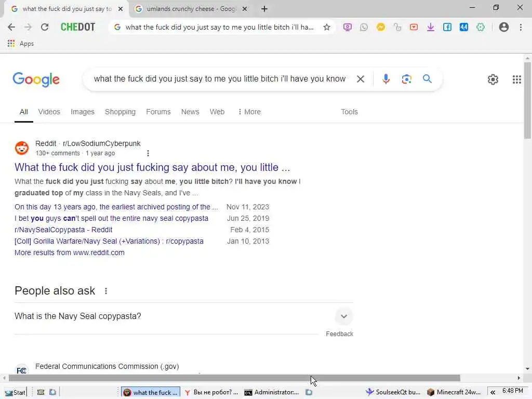This screenshot has height=399, width=532.
Task: Bookmark this page with star icon
Action: [x=327, y=27]
